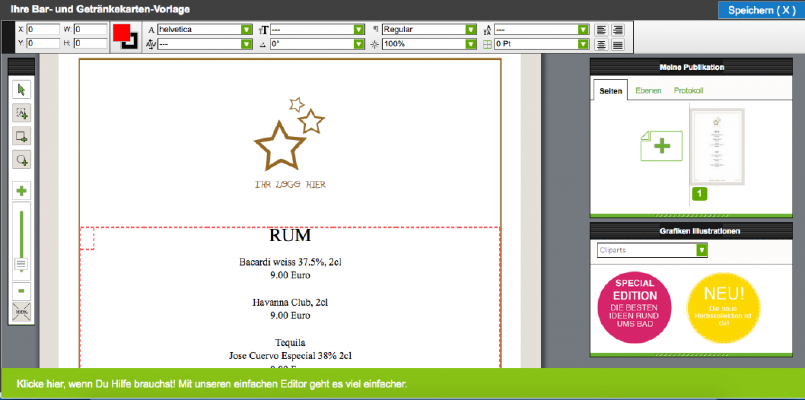Click the Grafiken Illustrationen panel header
Image resolution: width=805 pixels, height=400 pixels.
point(692,231)
